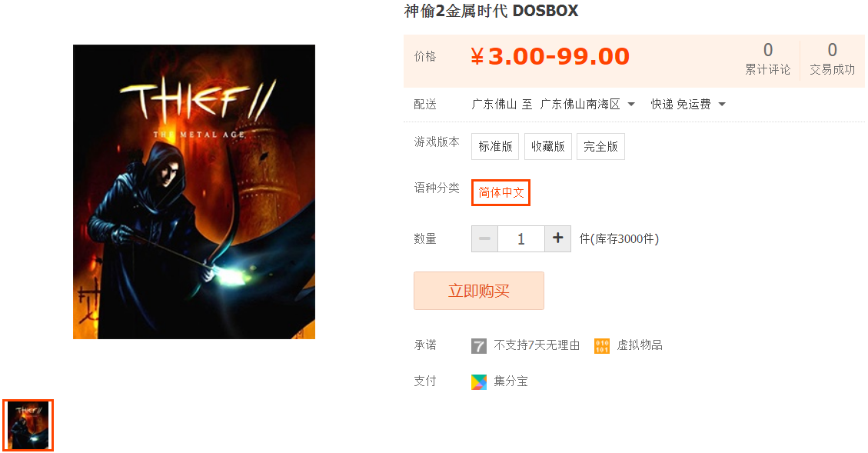The image size is (868, 453).
Task: Open the 快递 免运费 shipping method dropdown
Action: (x=687, y=104)
